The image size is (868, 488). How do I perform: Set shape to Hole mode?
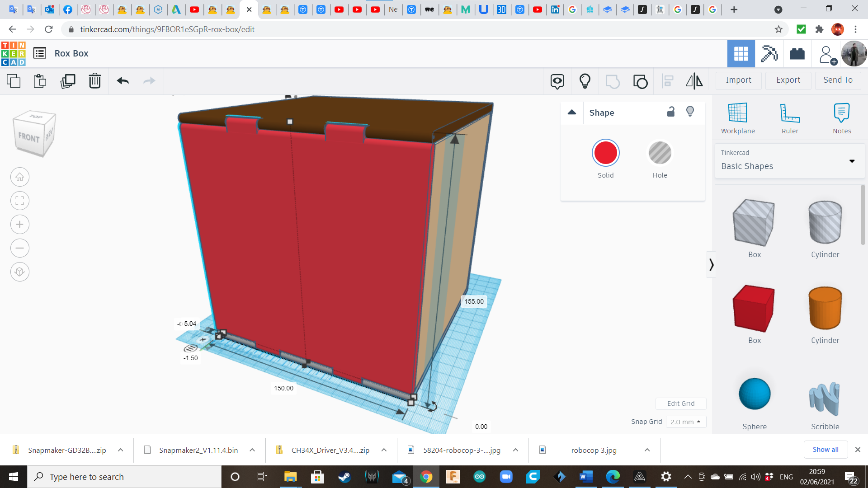tap(660, 154)
